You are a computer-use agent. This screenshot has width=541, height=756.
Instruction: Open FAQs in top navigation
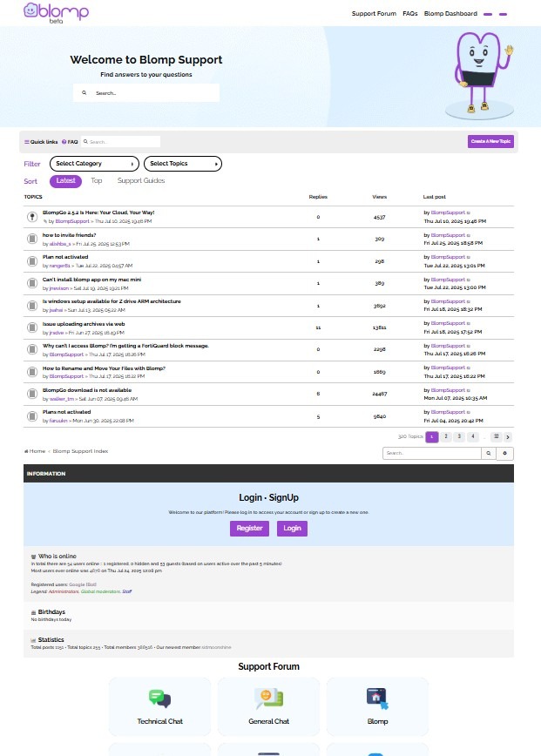409,14
